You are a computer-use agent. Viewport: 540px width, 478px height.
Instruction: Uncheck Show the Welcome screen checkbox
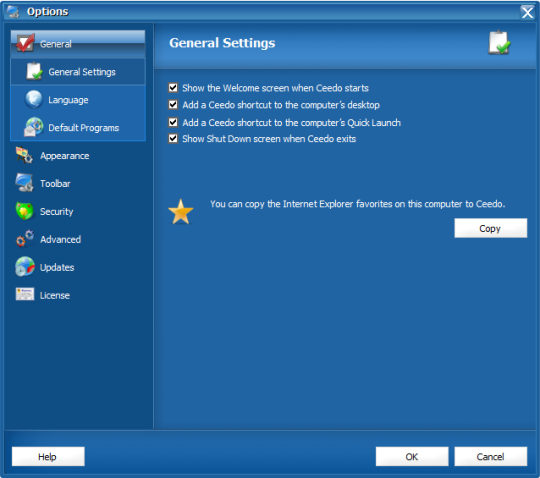click(x=173, y=88)
